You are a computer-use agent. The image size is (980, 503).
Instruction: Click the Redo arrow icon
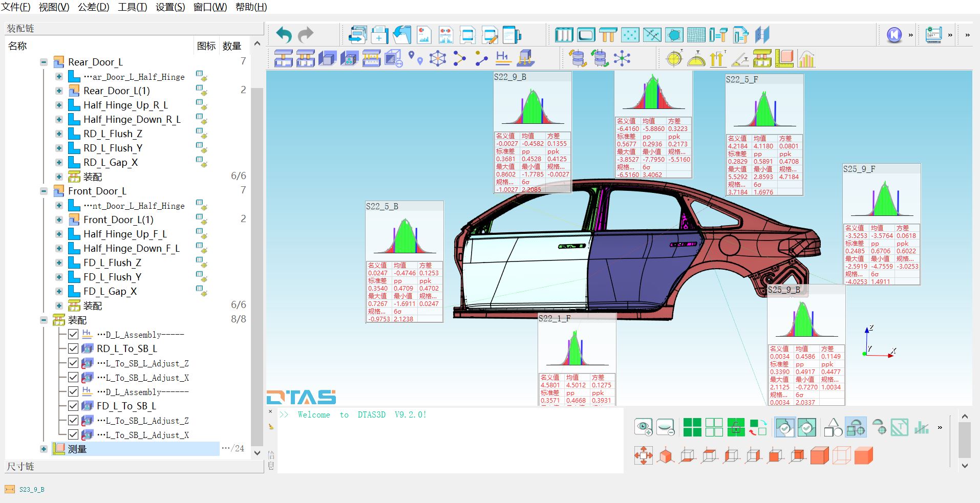306,35
